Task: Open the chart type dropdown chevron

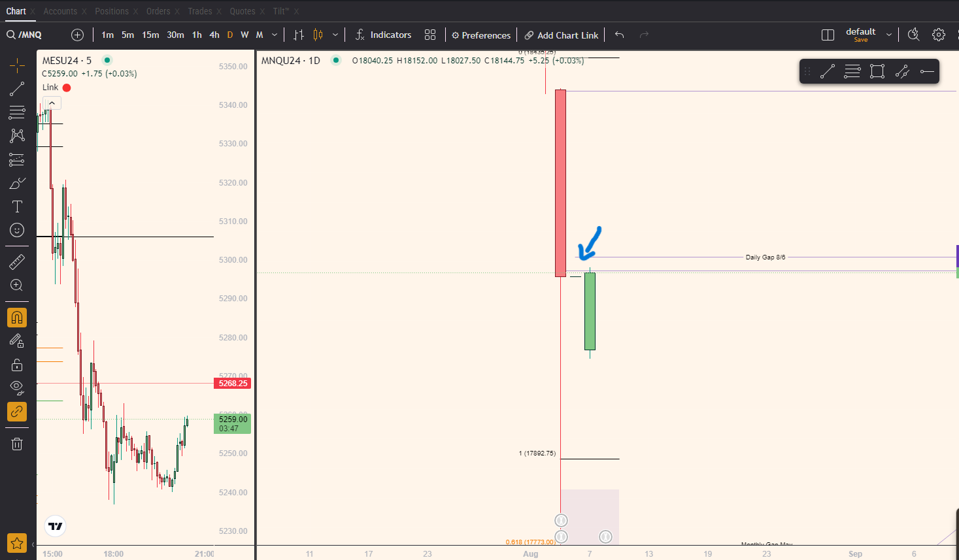Action: 335,35
